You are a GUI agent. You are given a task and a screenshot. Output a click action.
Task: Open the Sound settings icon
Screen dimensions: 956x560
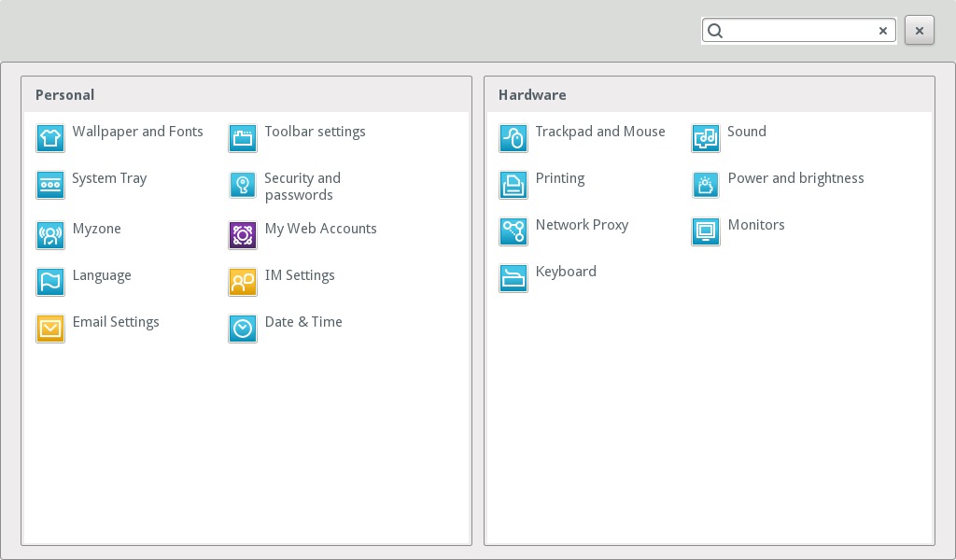point(706,138)
